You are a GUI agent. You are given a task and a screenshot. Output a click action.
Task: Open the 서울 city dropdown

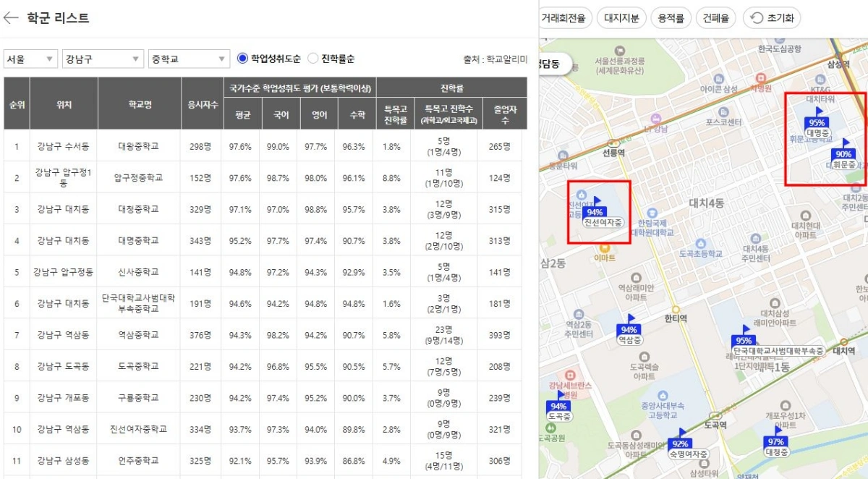30,59
